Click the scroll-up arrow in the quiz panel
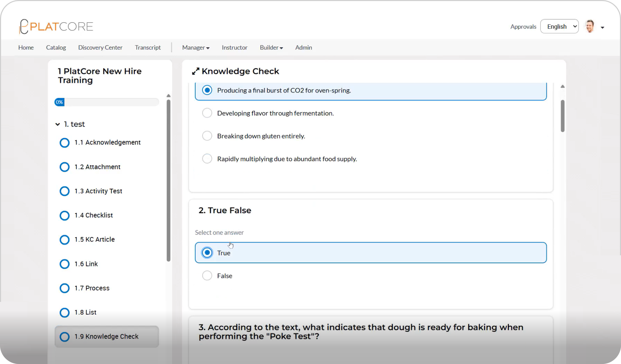The image size is (621, 364). pyautogui.click(x=562, y=87)
